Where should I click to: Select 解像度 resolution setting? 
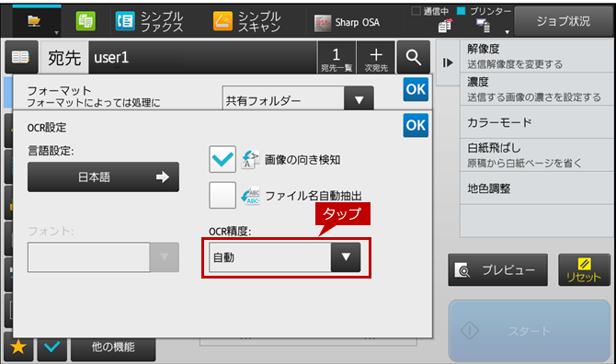click(x=537, y=56)
